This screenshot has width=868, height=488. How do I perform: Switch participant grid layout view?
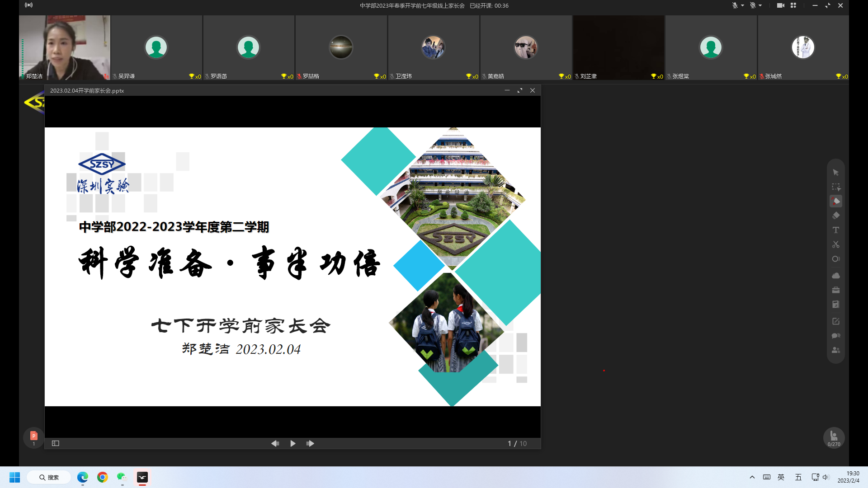pos(793,5)
